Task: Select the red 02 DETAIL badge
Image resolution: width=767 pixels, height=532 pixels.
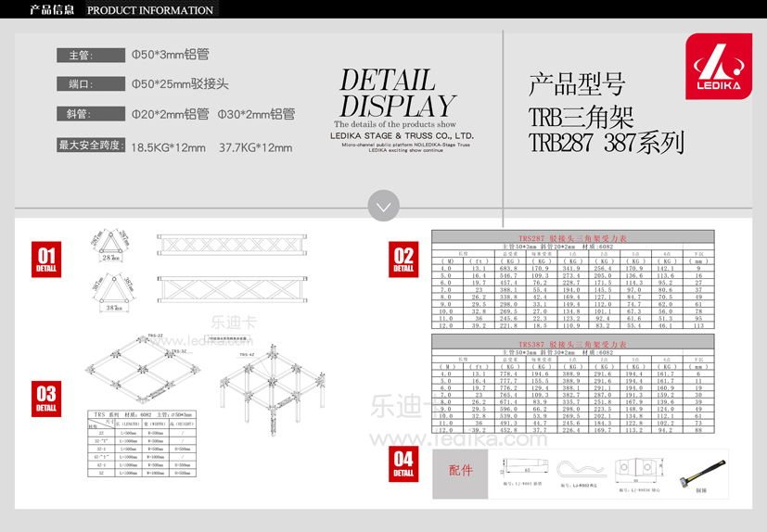Action: pyautogui.click(x=403, y=260)
